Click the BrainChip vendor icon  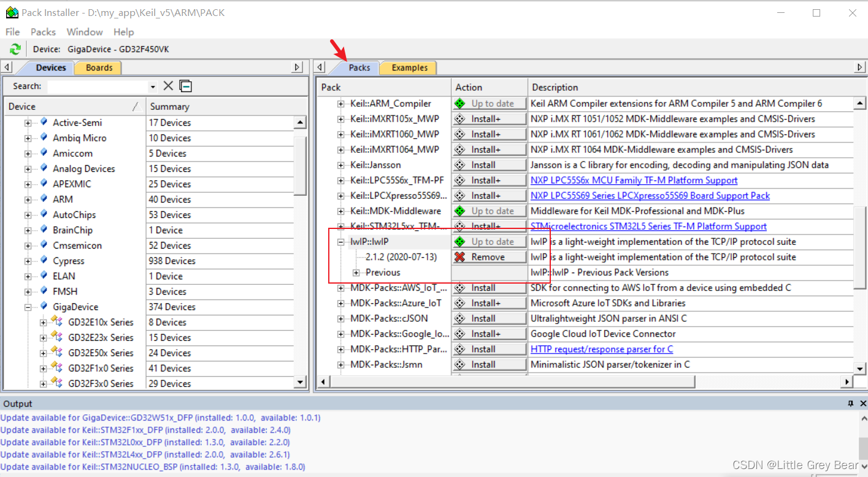44,230
